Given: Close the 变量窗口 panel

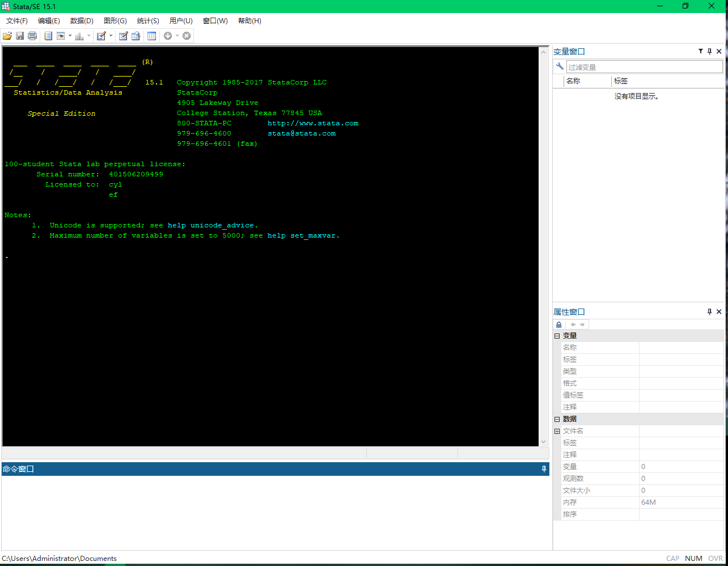Looking at the screenshot, I should pos(719,51).
